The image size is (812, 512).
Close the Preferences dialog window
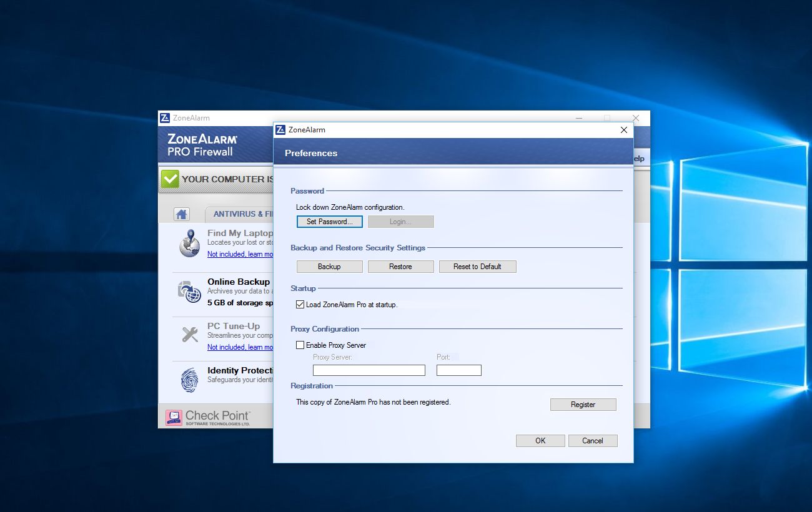coord(623,130)
